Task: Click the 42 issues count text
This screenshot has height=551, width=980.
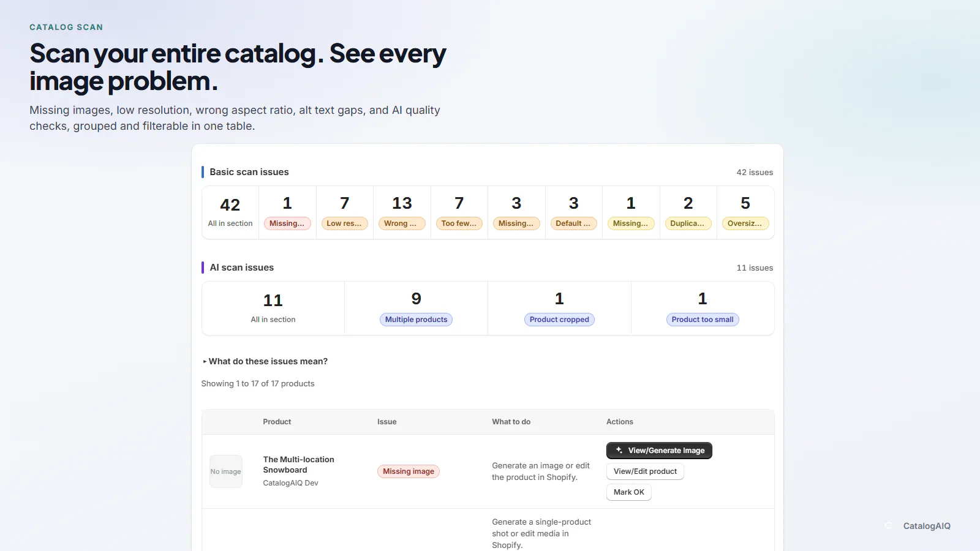Action: click(x=755, y=173)
